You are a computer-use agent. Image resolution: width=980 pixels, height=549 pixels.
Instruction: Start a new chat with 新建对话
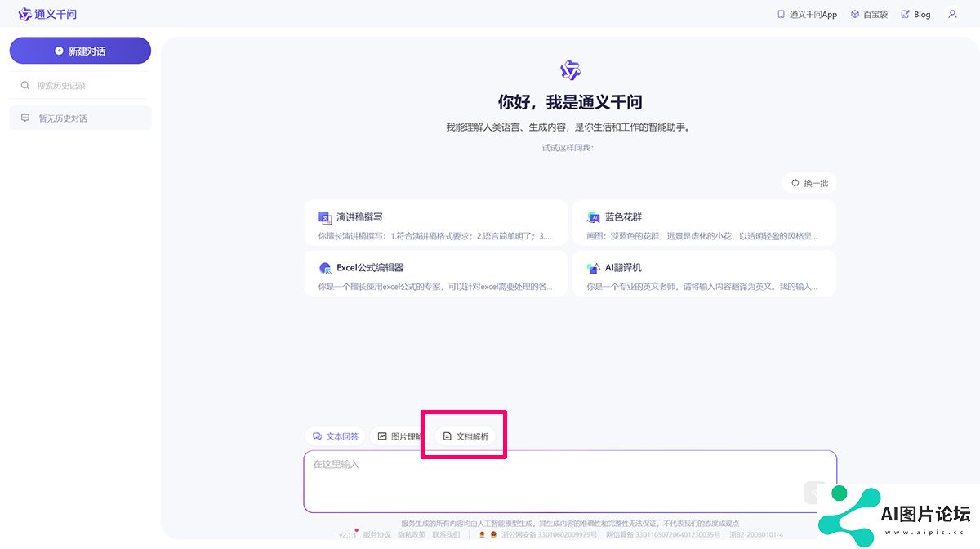(x=80, y=51)
